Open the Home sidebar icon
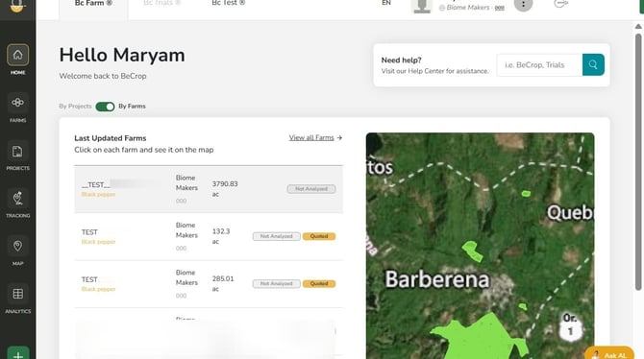This screenshot has width=644, height=359. click(x=17, y=55)
